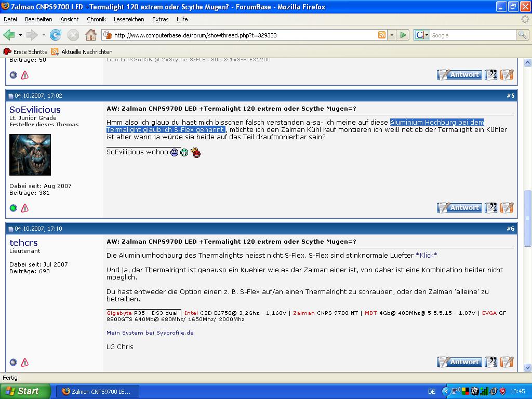Open the Ansicht menu

tap(70, 19)
